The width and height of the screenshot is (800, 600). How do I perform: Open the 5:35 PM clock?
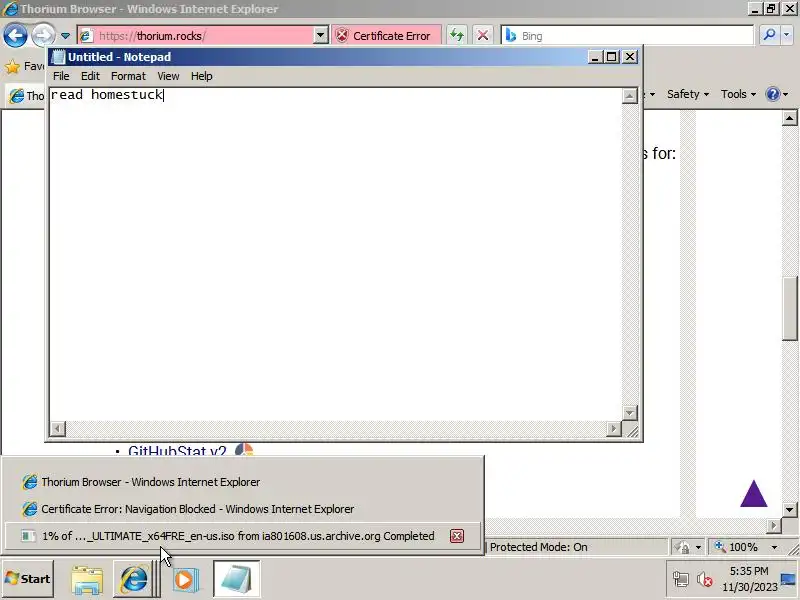(x=749, y=579)
